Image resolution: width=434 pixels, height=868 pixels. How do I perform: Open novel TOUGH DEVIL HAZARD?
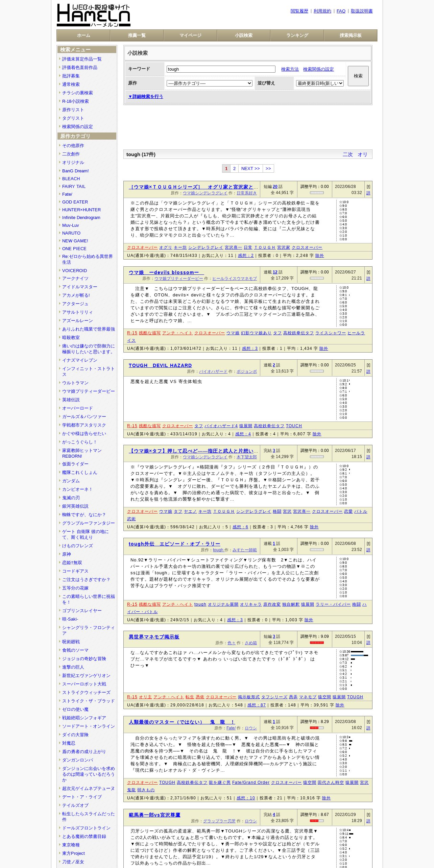click(x=160, y=365)
